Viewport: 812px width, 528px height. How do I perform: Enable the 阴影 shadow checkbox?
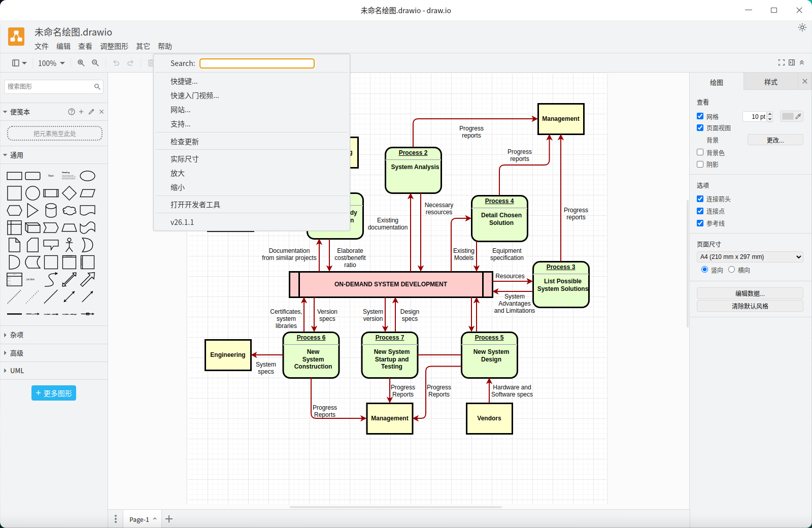pyautogui.click(x=700, y=164)
